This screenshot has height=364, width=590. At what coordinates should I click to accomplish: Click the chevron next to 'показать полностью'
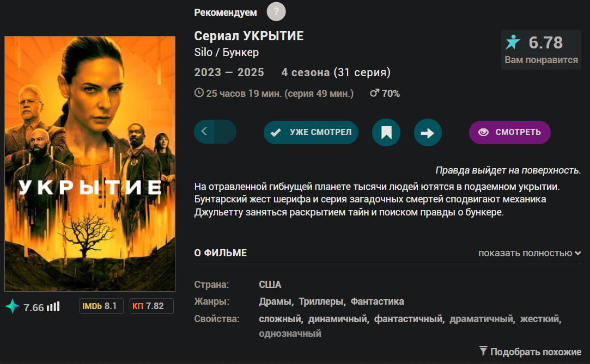pyautogui.click(x=577, y=253)
